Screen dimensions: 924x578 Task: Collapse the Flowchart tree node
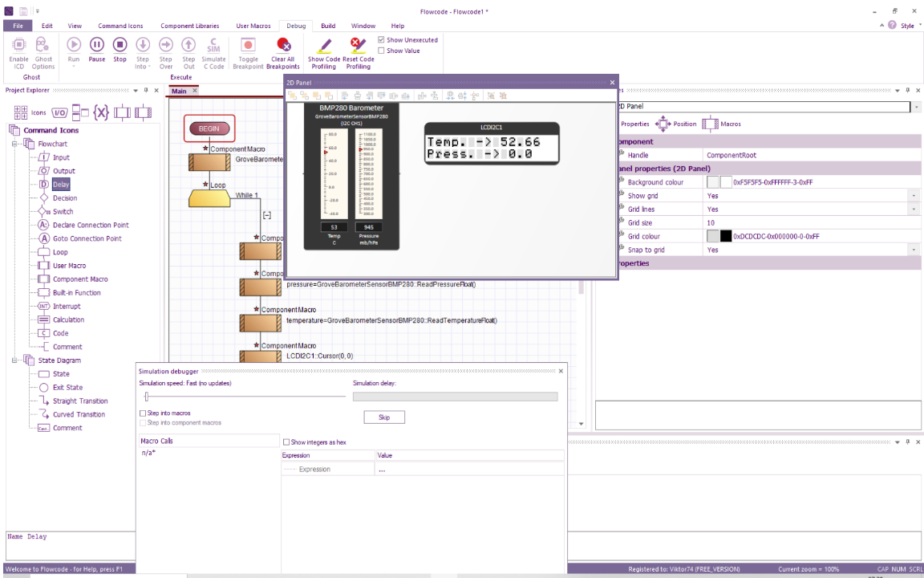click(x=14, y=144)
